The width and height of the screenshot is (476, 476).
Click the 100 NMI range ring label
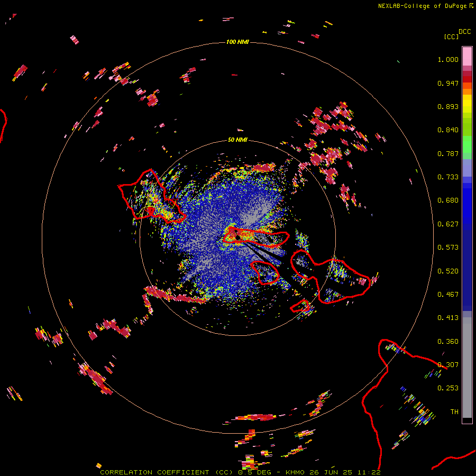pos(237,42)
